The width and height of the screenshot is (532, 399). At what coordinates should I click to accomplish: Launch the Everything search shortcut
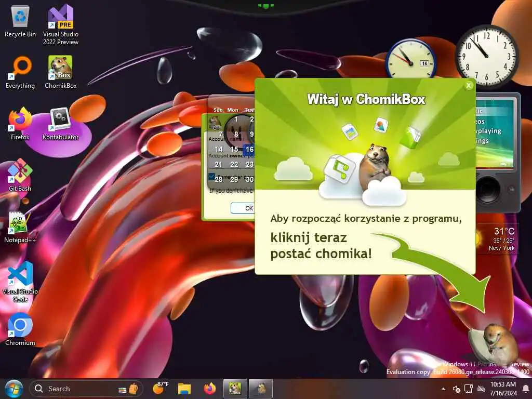click(20, 73)
